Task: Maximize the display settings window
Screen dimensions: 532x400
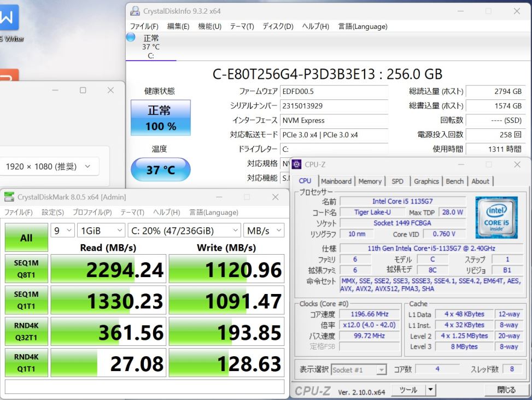Action: [x=83, y=90]
